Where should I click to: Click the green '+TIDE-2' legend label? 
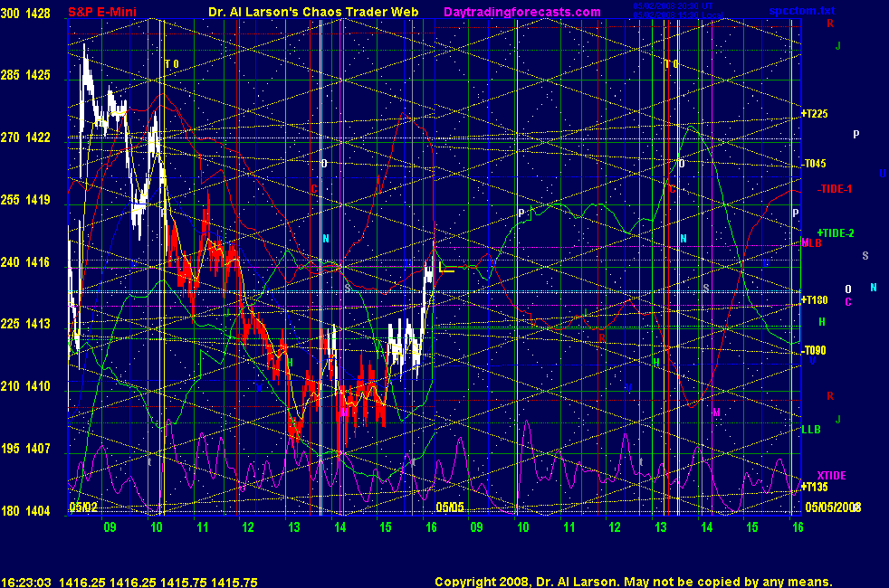pyautogui.click(x=836, y=232)
